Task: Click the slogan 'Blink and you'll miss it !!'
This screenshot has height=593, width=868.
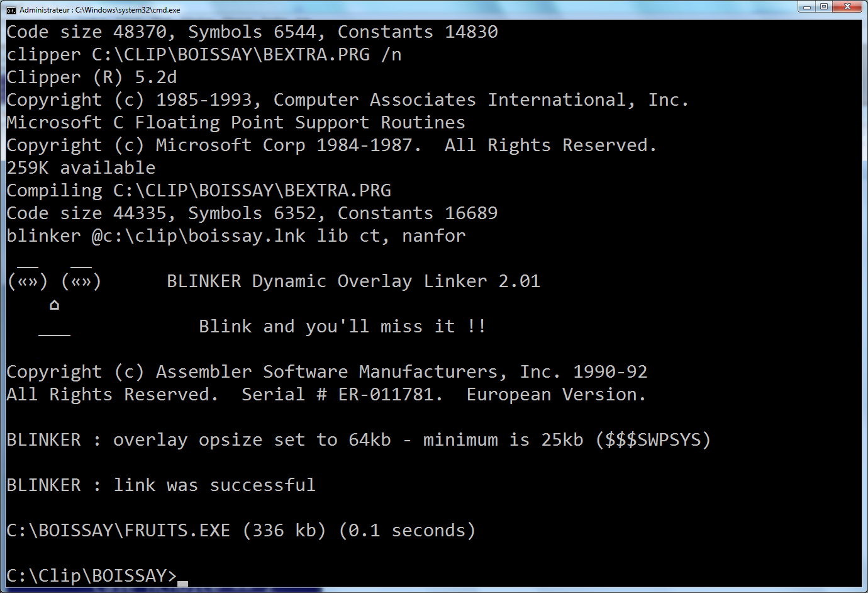Action: pyautogui.click(x=343, y=327)
